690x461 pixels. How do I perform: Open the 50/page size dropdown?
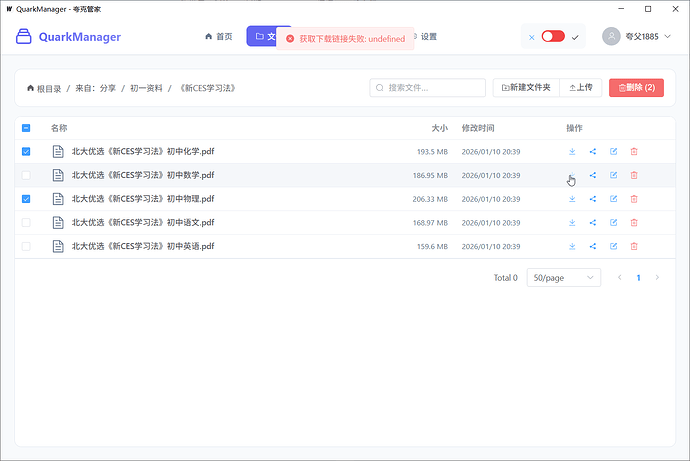[564, 278]
